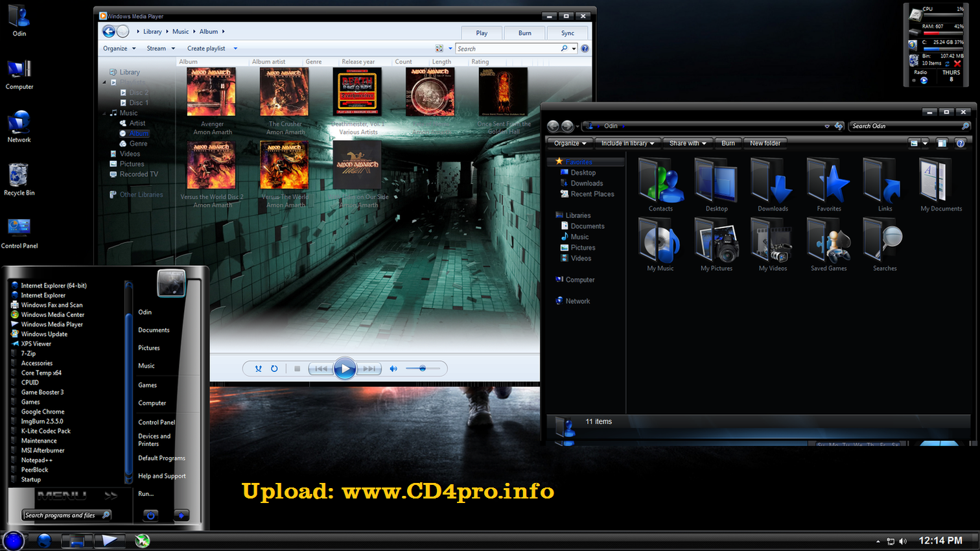Toggle shuffle in Media Player
This screenshot has height=551, width=980.
(x=258, y=369)
